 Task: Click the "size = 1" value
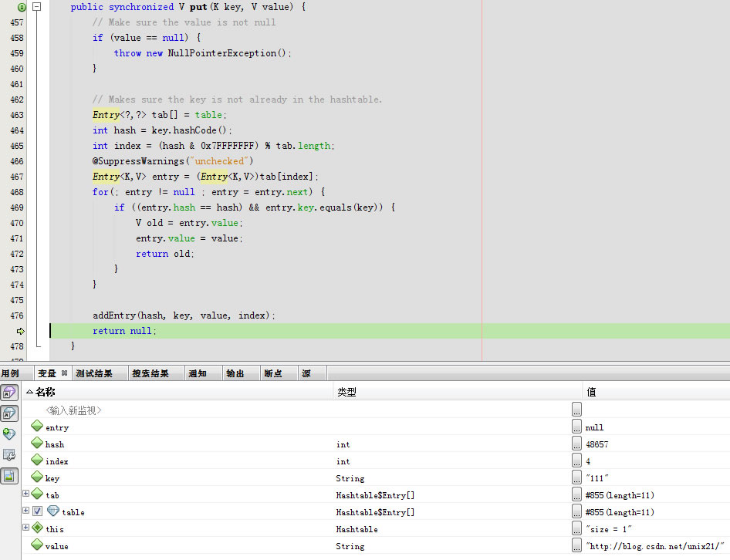(609, 529)
